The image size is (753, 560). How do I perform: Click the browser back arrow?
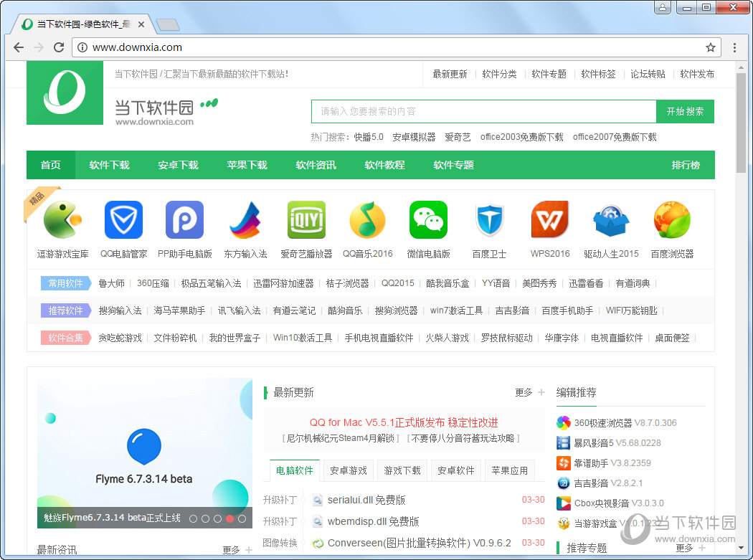[x=18, y=47]
